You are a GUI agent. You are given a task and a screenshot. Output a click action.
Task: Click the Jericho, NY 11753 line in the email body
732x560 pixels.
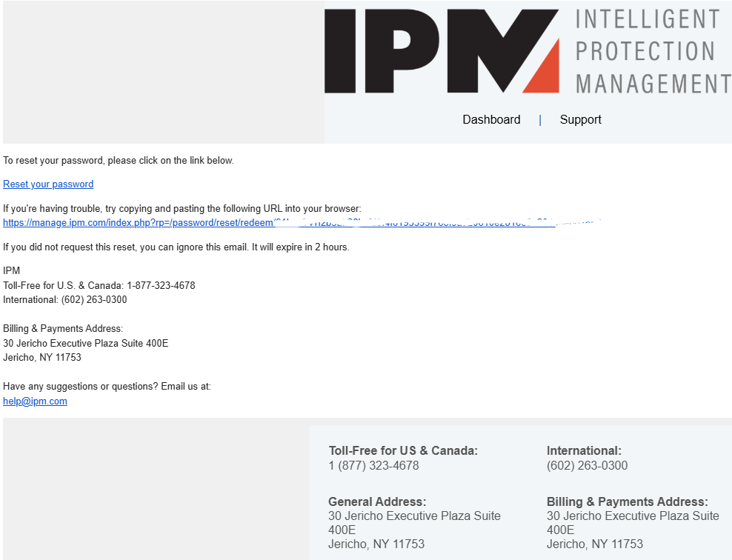pos(42,358)
